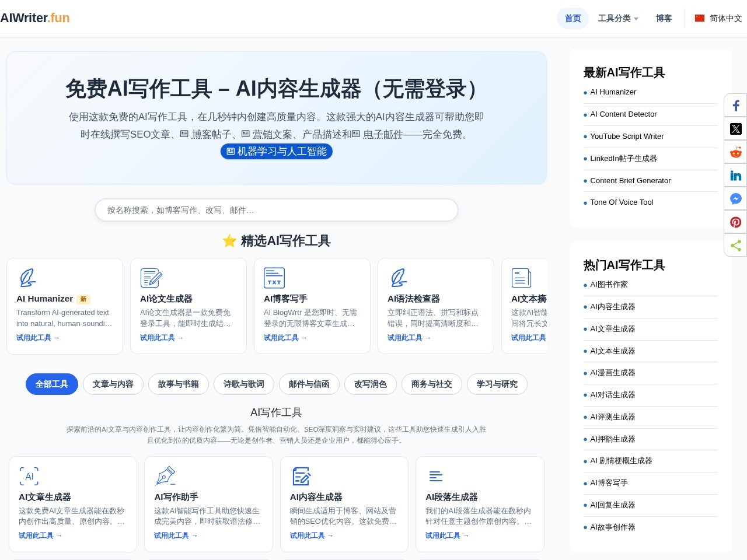Screen dimensions: 747x560
Task: Click AI内容生成器 edit document icon
Action: click(x=301, y=476)
